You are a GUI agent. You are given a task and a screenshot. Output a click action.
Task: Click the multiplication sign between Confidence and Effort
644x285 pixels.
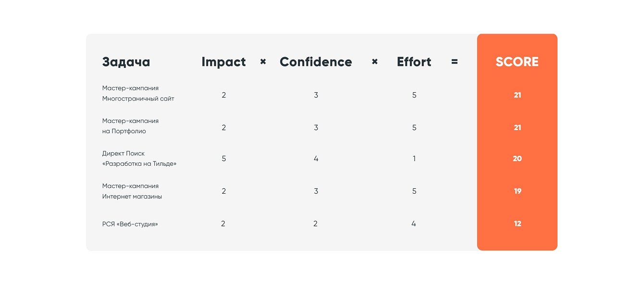coord(375,62)
